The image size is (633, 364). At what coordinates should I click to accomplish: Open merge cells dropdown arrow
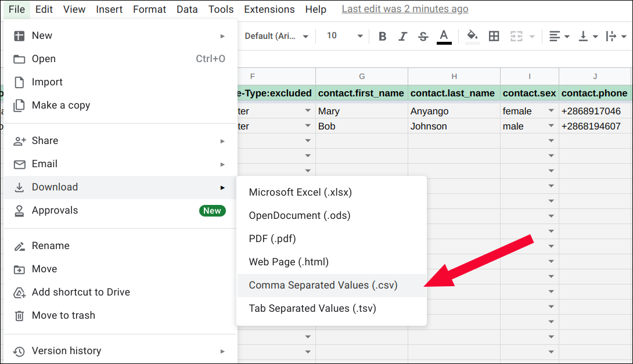532,37
